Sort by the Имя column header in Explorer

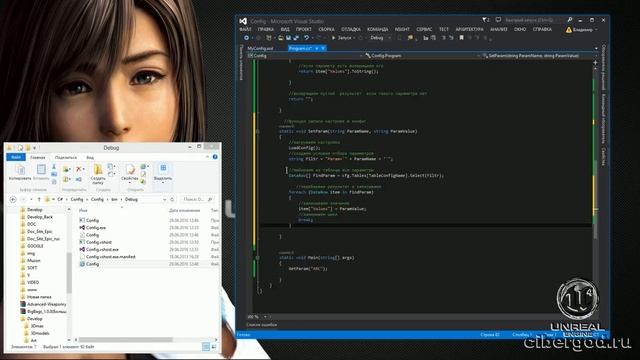pos(83,210)
